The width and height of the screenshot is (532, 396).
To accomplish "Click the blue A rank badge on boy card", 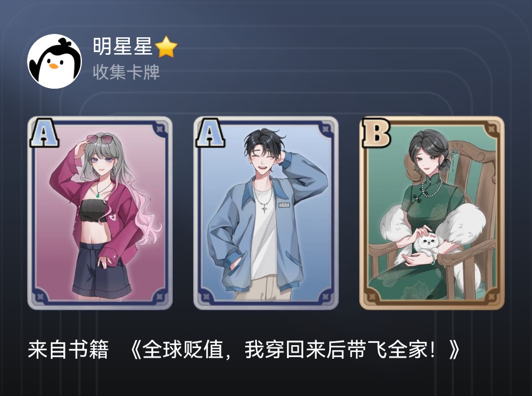I will [210, 133].
